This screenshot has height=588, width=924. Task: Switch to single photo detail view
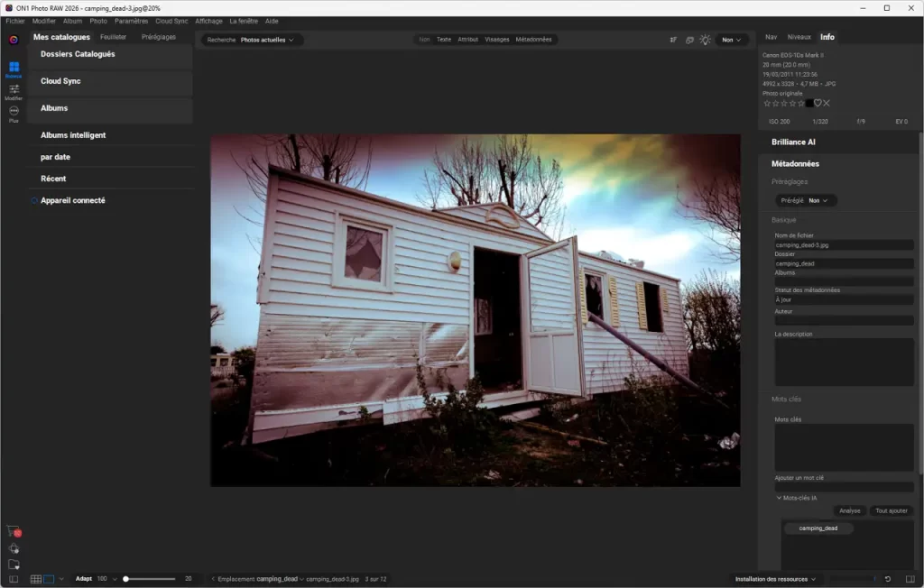(x=49, y=579)
